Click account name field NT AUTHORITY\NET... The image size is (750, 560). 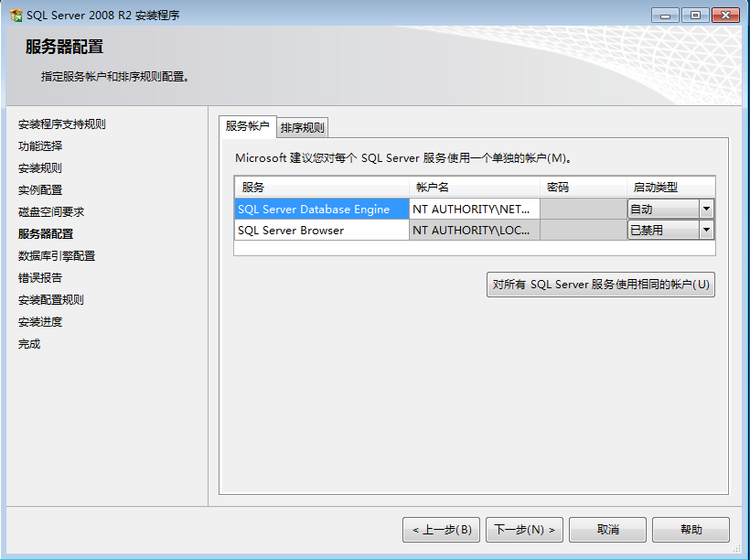(x=475, y=210)
